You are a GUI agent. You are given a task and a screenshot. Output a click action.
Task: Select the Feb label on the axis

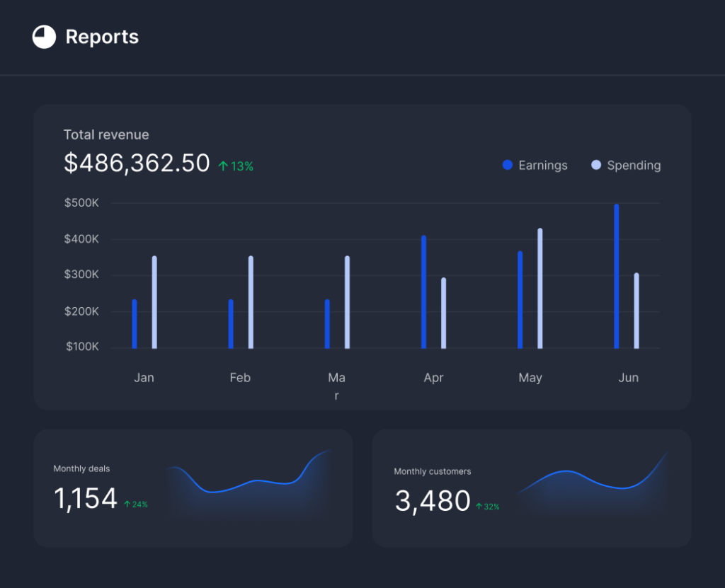coord(240,378)
